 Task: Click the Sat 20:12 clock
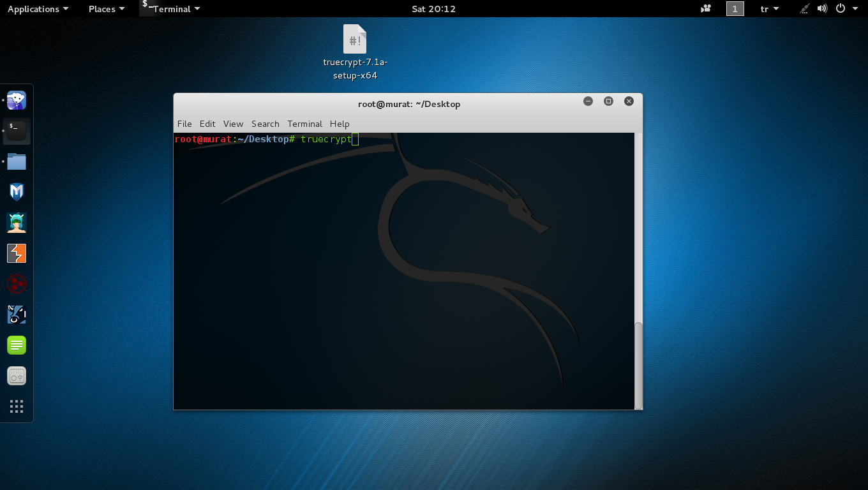[x=434, y=9]
